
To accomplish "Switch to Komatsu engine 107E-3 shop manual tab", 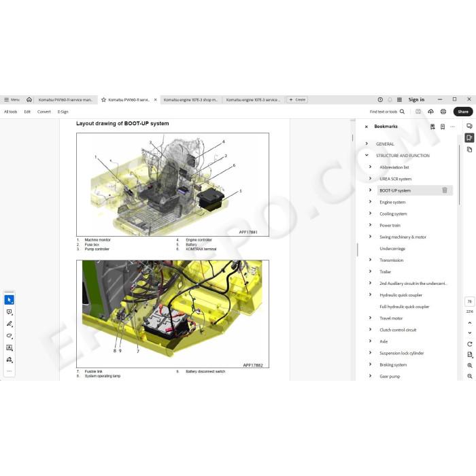I will [190, 99].
